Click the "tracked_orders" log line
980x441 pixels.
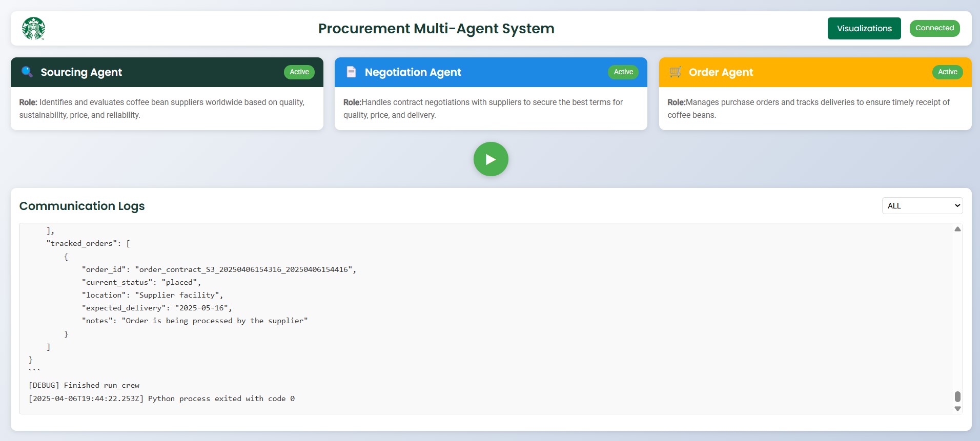(x=88, y=244)
